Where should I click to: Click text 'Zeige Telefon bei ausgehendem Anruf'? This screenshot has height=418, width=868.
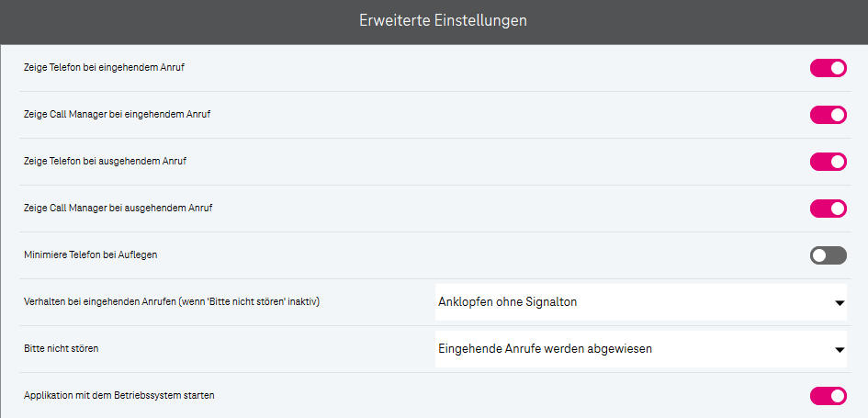(x=106, y=162)
